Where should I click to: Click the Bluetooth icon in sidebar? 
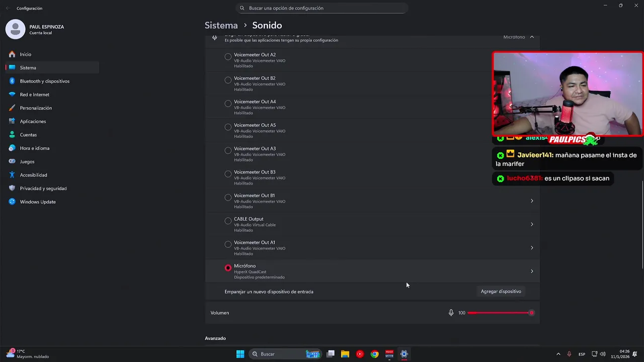tap(12, 81)
